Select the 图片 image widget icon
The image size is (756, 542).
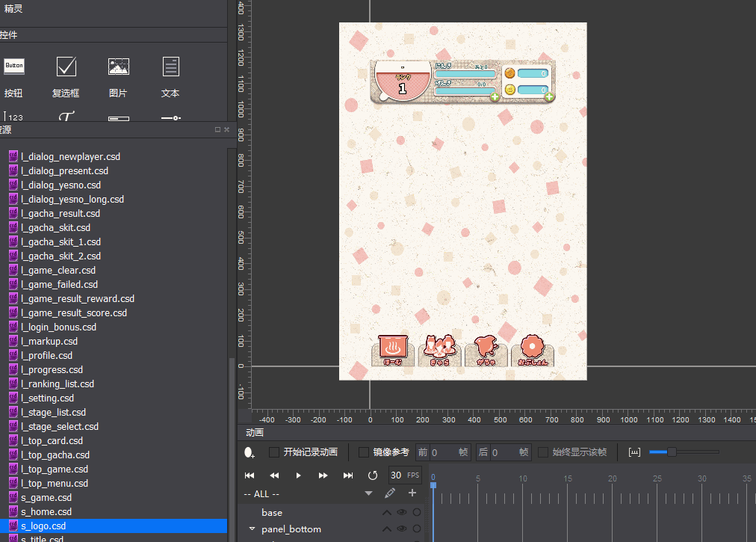click(x=118, y=67)
